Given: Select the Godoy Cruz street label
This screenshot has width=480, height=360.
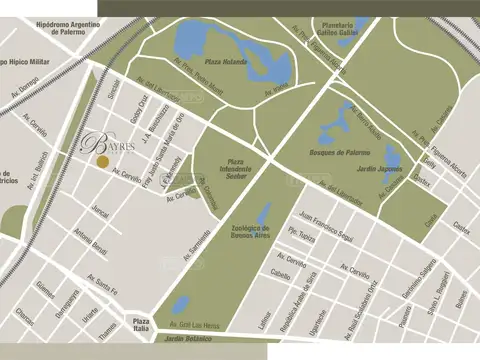Looking at the screenshot, I should coord(139,110).
